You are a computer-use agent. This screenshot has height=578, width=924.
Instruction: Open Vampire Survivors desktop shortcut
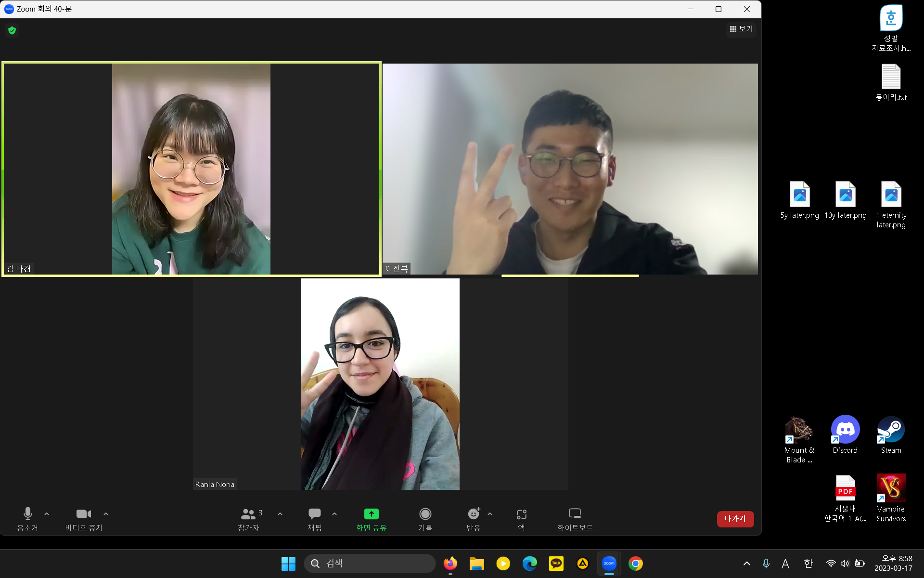pyautogui.click(x=891, y=498)
